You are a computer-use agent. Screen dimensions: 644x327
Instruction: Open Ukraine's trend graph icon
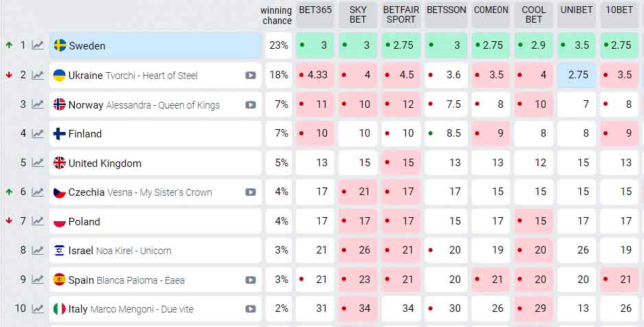click(x=38, y=75)
